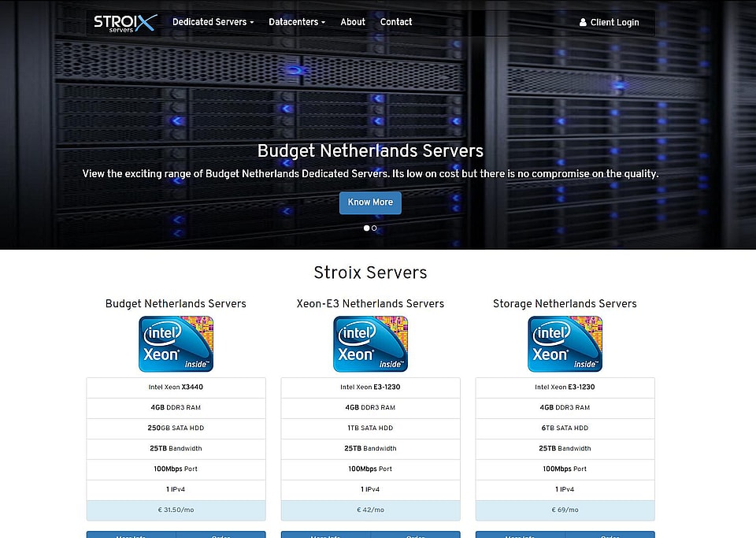Click Intel Xeon E3-1230 in the Storage plan

(565, 388)
